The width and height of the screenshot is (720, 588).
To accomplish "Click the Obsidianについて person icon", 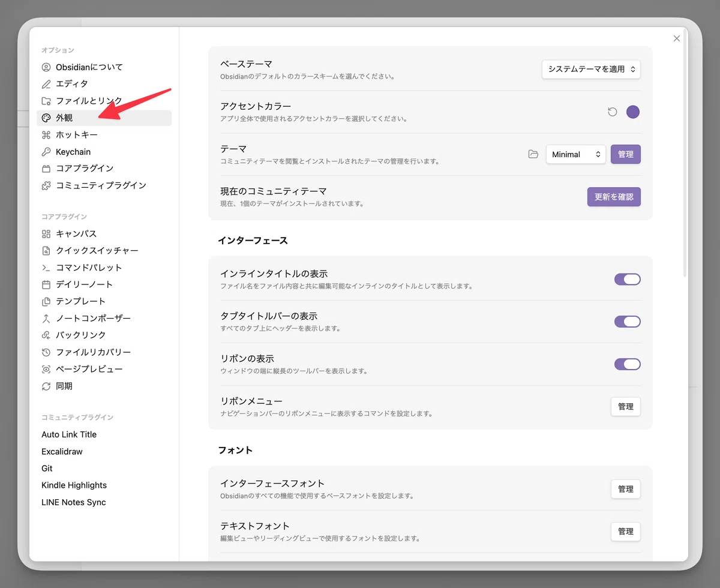I will 46,67.
